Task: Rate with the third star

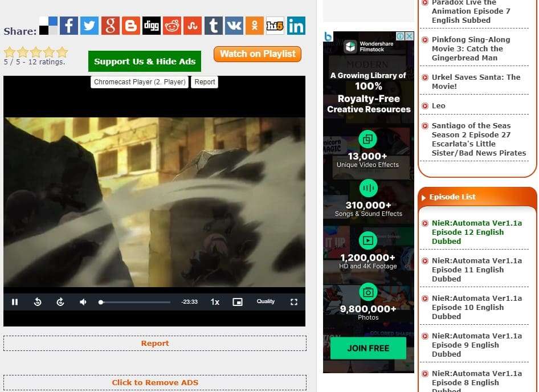Action: [x=36, y=52]
